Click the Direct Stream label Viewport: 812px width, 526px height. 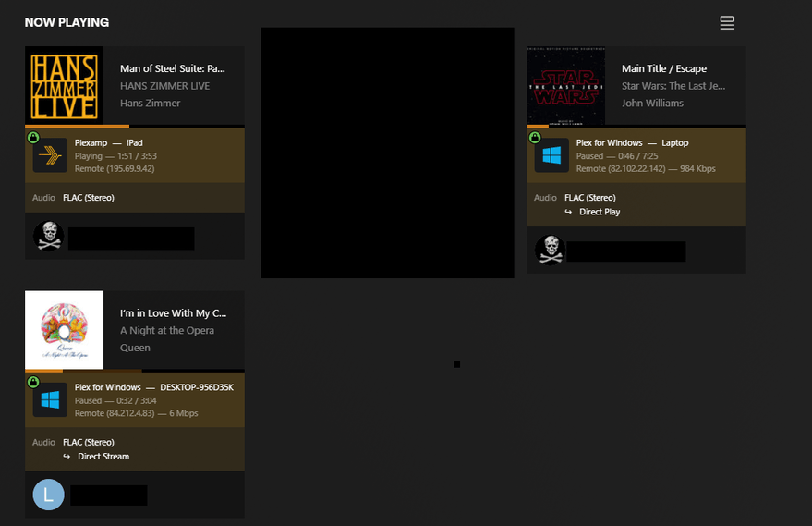(x=103, y=456)
